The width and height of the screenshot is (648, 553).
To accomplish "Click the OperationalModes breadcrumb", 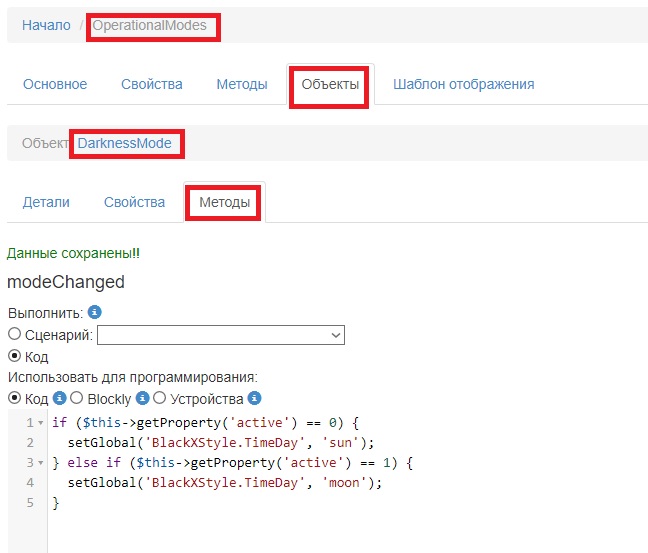I will tap(150, 25).
